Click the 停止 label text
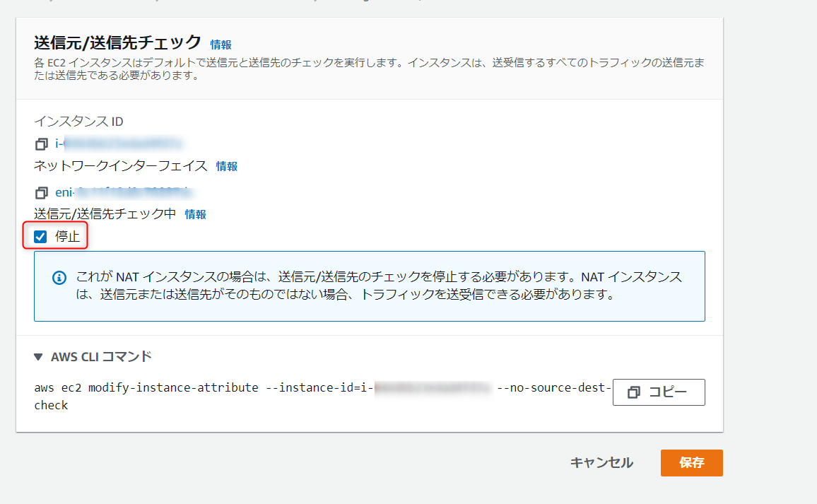This screenshot has width=817, height=504. (x=68, y=237)
